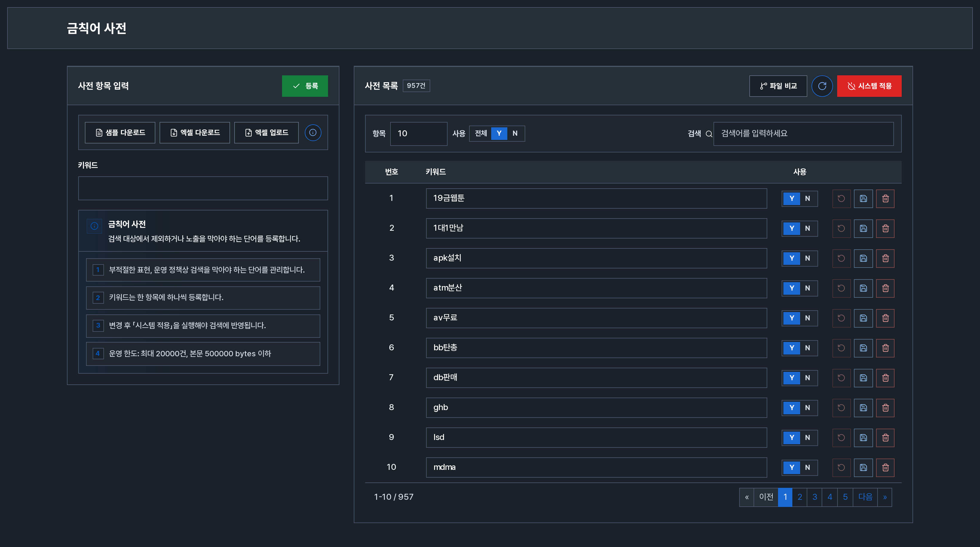Image resolution: width=980 pixels, height=547 pixels.
Task: Jump to last page with » button
Action: pyautogui.click(x=884, y=497)
